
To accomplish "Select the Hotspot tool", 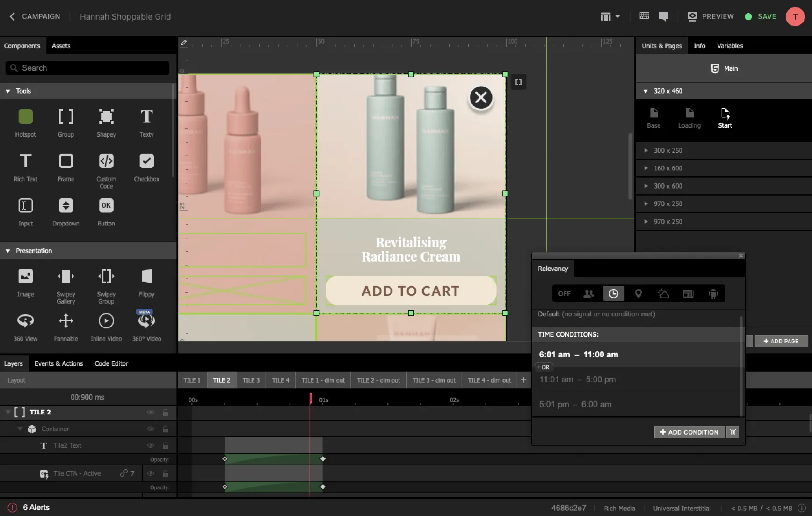I will click(x=25, y=122).
